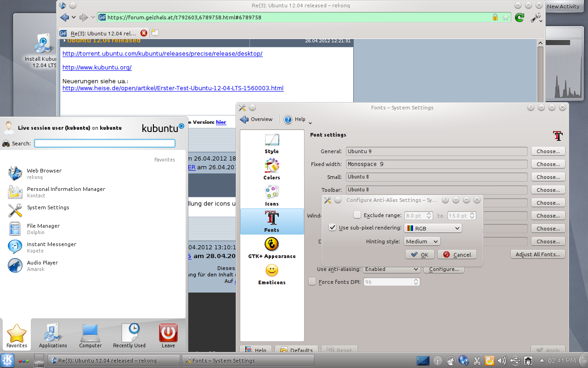588x368 pixels.
Task: Open the Style settings module
Action: [271, 144]
